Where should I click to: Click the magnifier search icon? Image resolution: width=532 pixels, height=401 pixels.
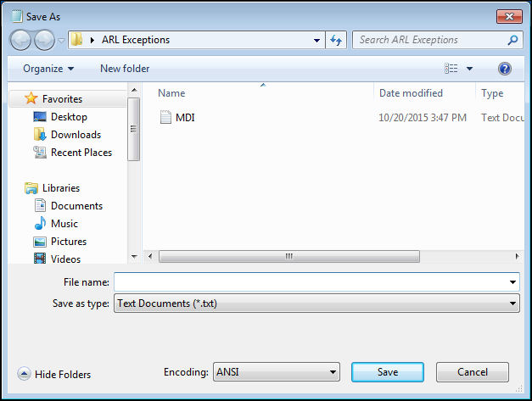(x=513, y=40)
